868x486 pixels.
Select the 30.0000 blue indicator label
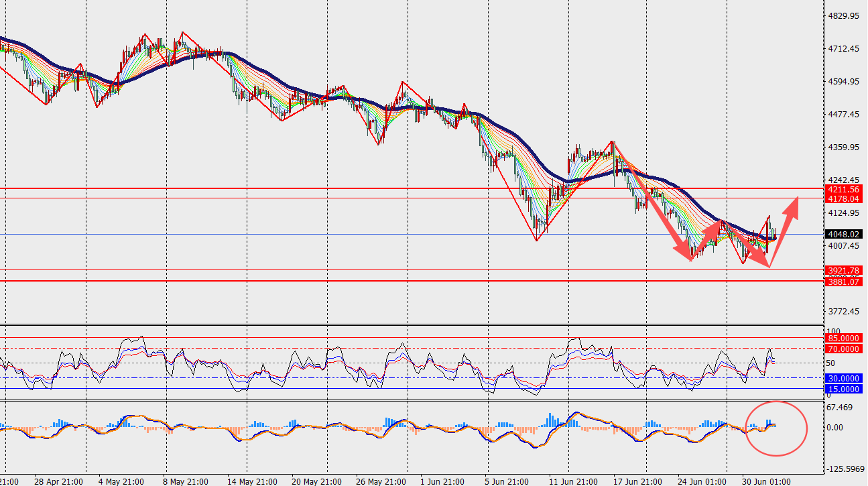(843, 378)
